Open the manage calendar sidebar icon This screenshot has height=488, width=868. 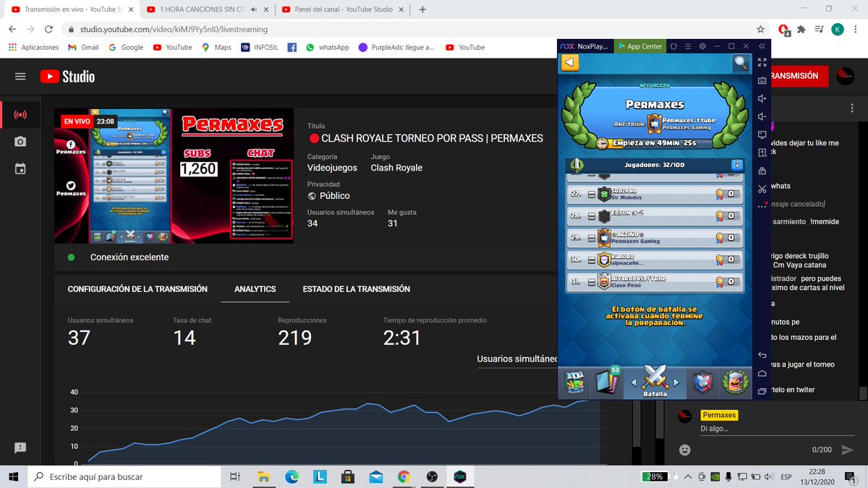pos(20,168)
